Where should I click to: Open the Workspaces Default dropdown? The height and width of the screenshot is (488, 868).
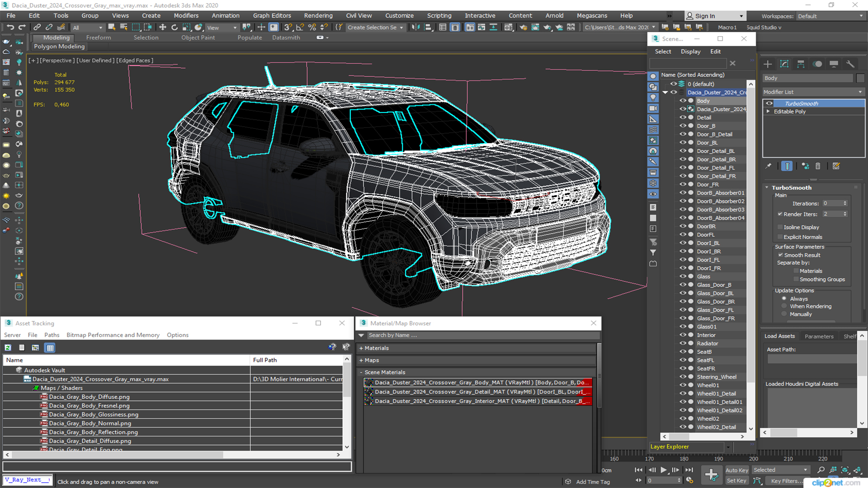coord(830,16)
